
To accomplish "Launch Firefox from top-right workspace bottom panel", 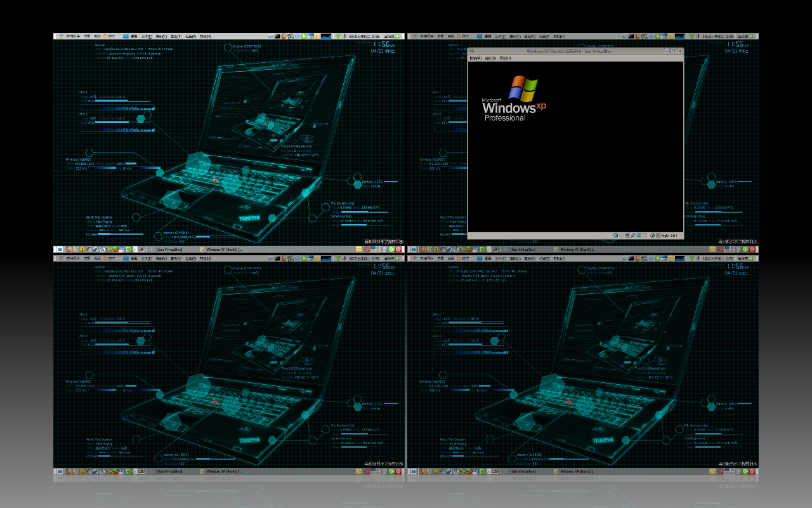I will pos(422,249).
